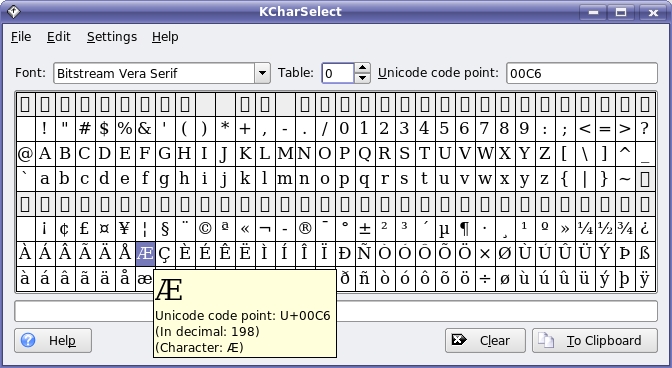Open the File menu
This screenshot has width=672, height=368.
(x=21, y=37)
